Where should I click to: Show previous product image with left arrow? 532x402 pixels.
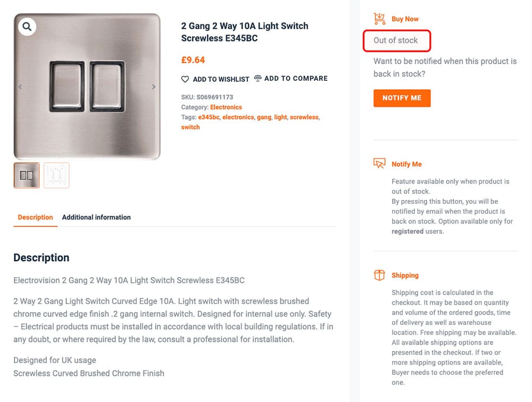[x=20, y=87]
